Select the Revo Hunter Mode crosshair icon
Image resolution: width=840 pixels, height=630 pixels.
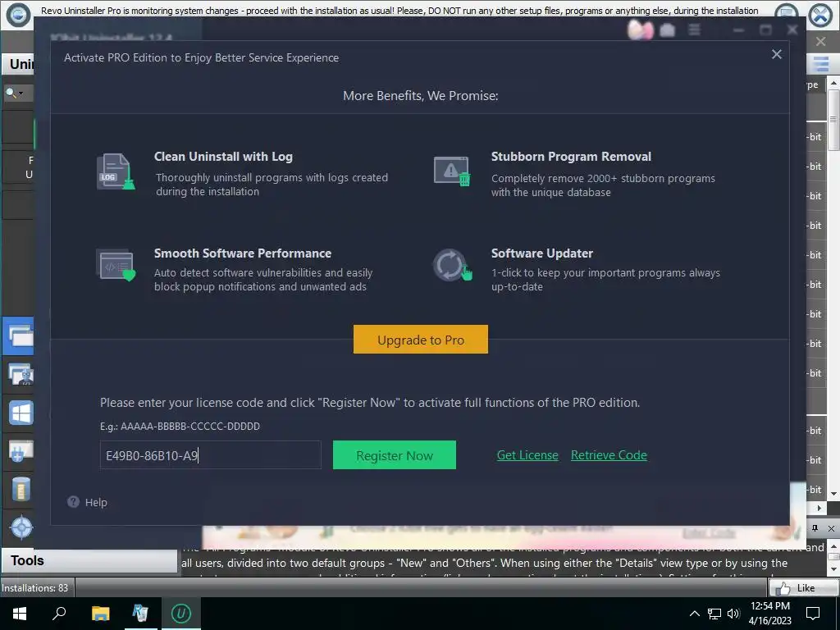21,527
